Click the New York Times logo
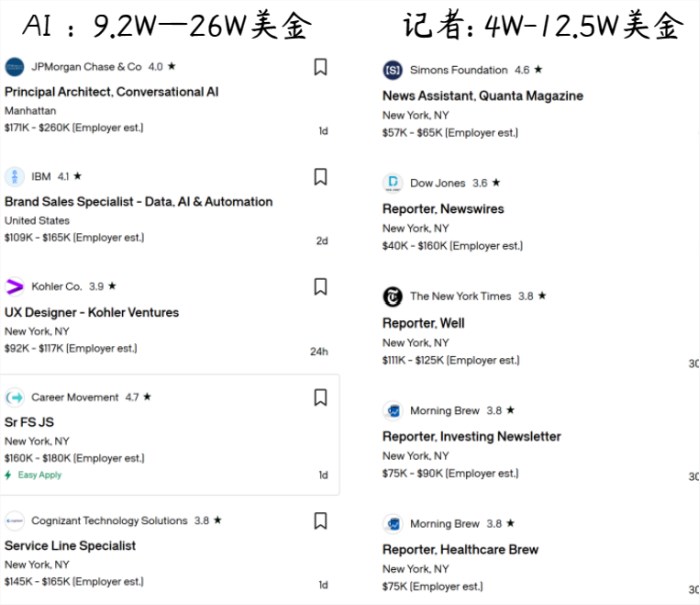 pyautogui.click(x=392, y=297)
